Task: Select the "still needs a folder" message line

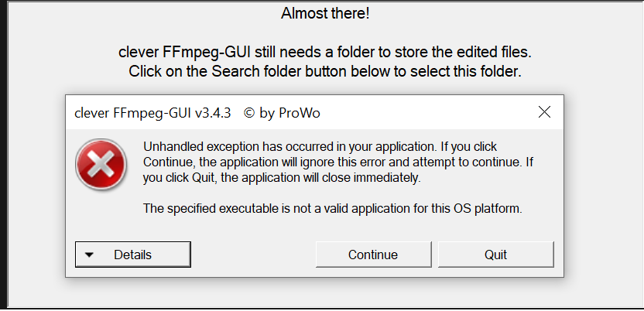Action: point(325,54)
